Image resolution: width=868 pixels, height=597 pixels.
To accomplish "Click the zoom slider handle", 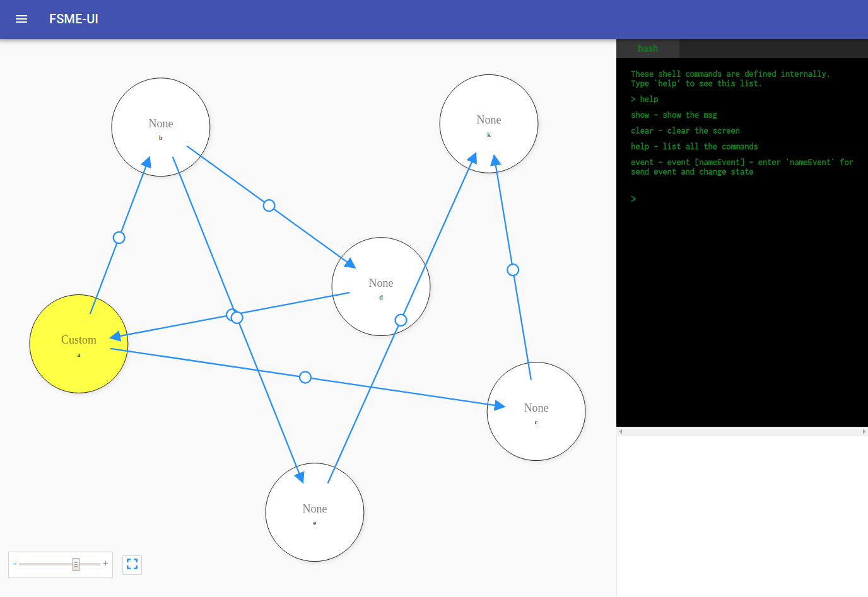I will pyautogui.click(x=76, y=564).
